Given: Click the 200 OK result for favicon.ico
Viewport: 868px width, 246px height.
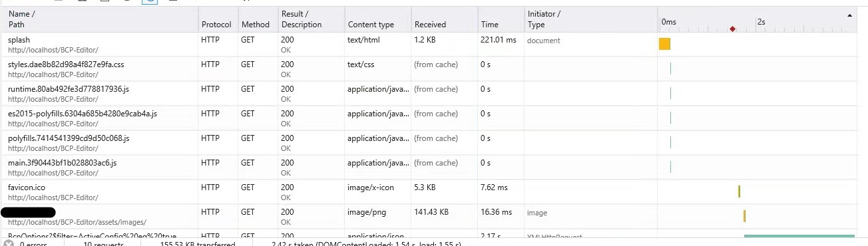Looking at the screenshot, I should click(288, 192).
